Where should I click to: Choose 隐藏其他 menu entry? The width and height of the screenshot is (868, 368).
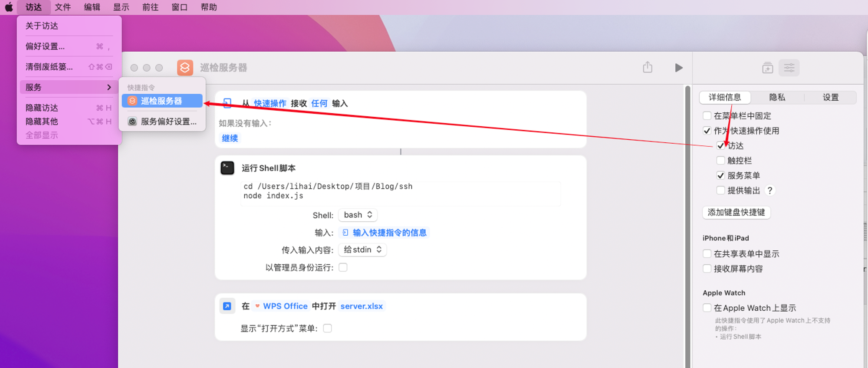tap(69, 122)
